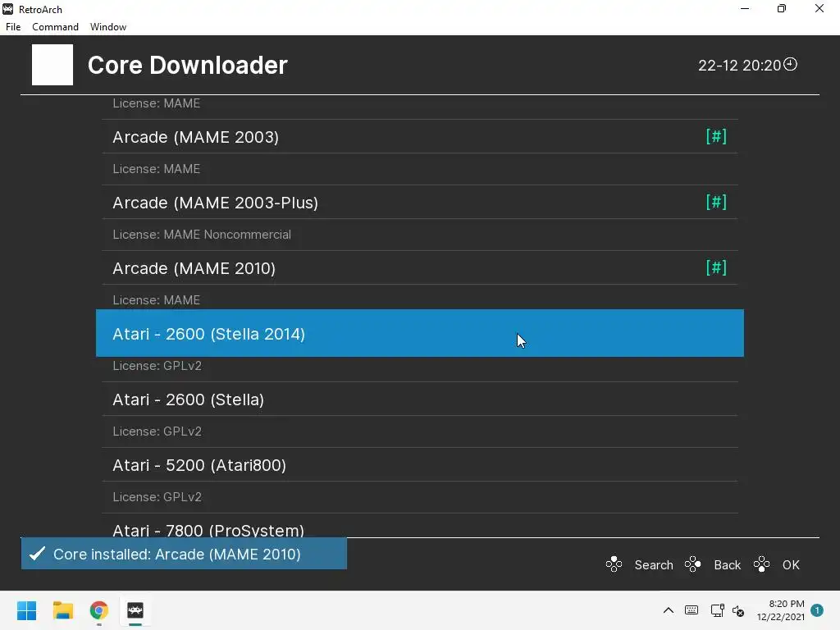The height and width of the screenshot is (630, 840).
Task: Minimize the RetroArch window
Action: pyautogui.click(x=745, y=8)
